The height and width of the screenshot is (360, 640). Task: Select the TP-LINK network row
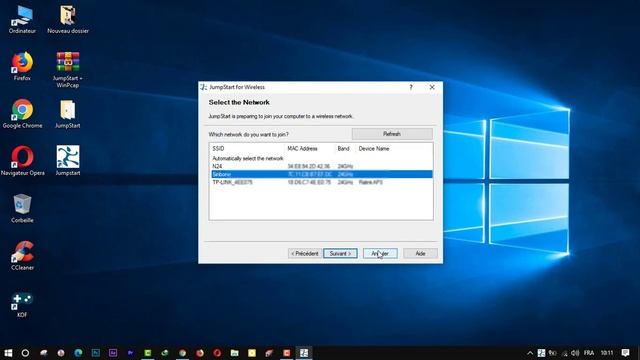coord(322,182)
